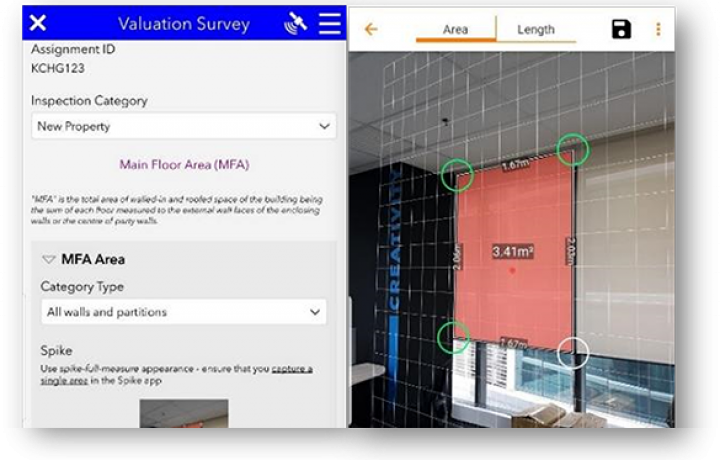Open the hamburger menu in survey header
This screenshot has width=720, height=460.
pos(329,24)
